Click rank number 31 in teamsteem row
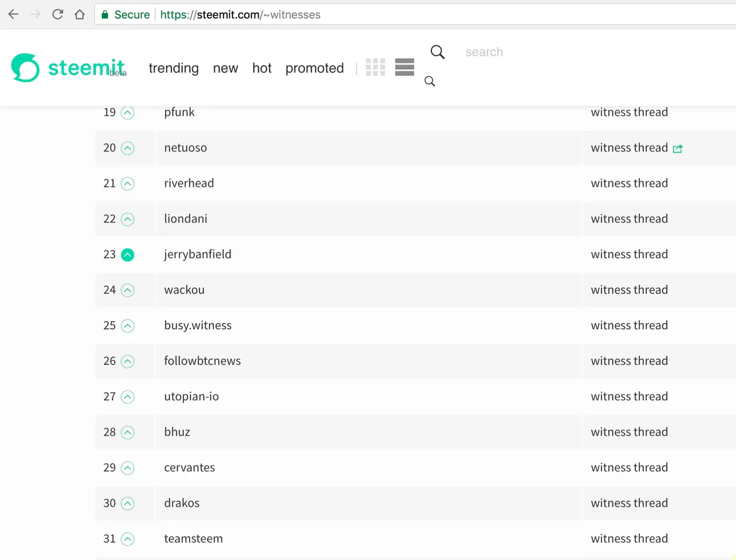 coord(109,539)
